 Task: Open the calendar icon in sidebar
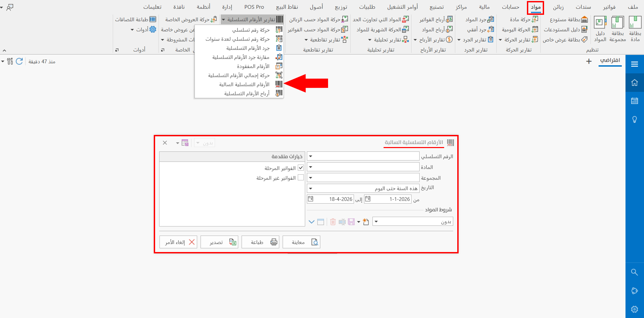coord(635,101)
